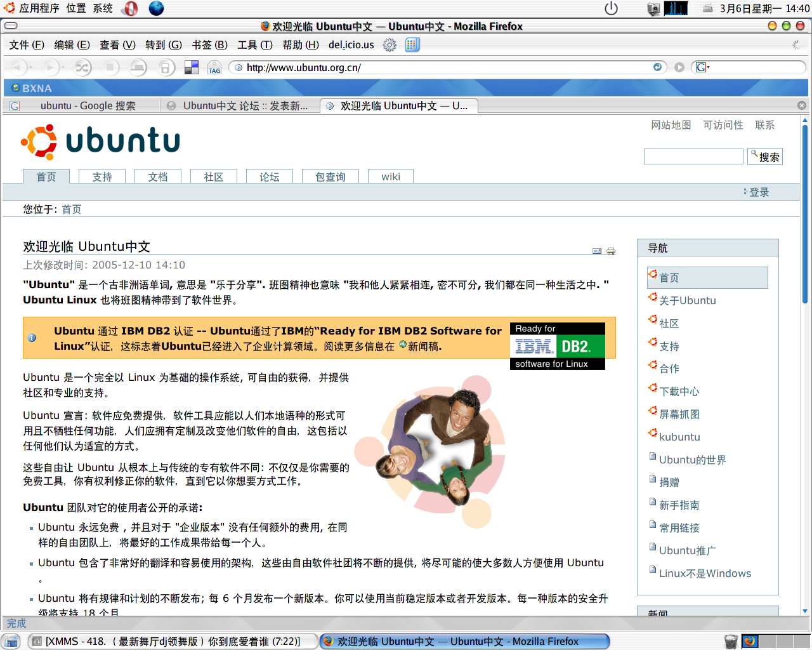Click the send-page envelope icon

tap(597, 251)
